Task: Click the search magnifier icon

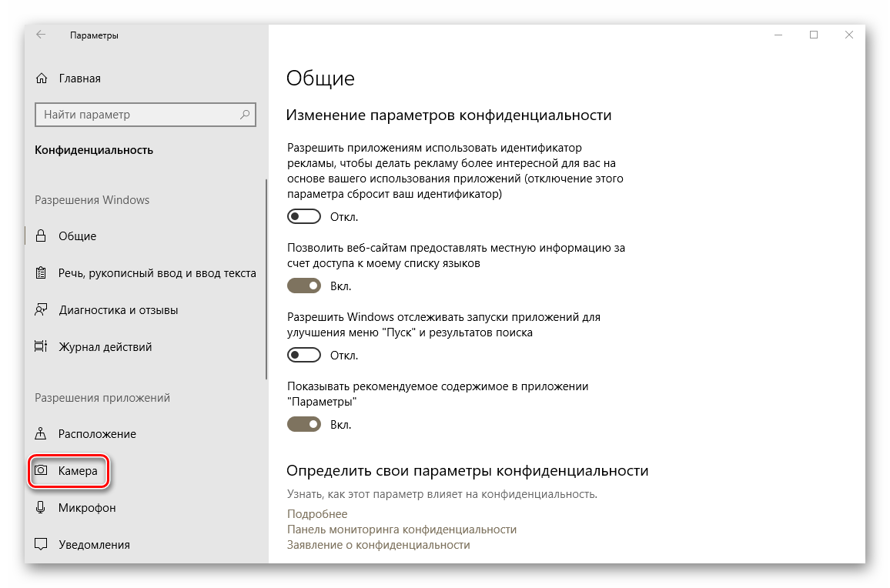Action: (x=245, y=115)
